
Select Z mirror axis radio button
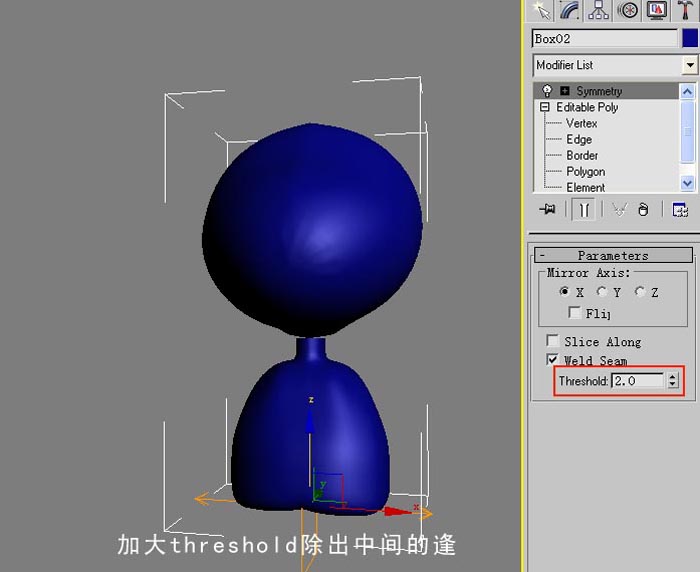tap(640, 292)
